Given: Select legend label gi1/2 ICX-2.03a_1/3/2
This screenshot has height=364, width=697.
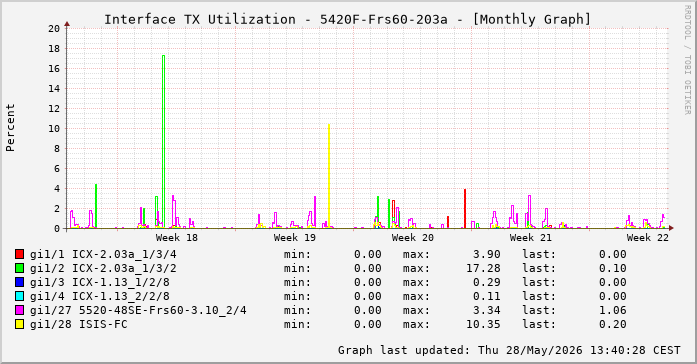Looking at the screenshot, I should [x=103, y=268].
